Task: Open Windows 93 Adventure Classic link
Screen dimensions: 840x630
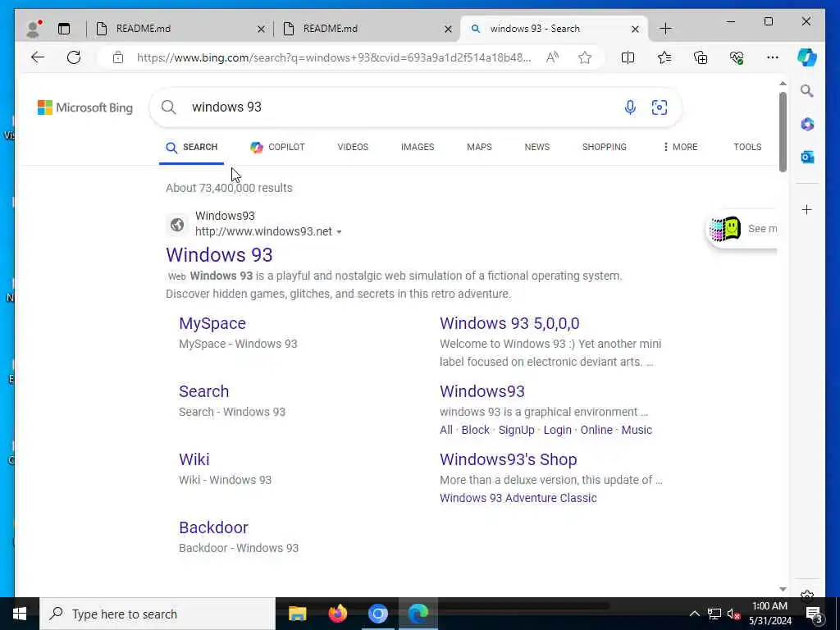Action: [518, 498]
